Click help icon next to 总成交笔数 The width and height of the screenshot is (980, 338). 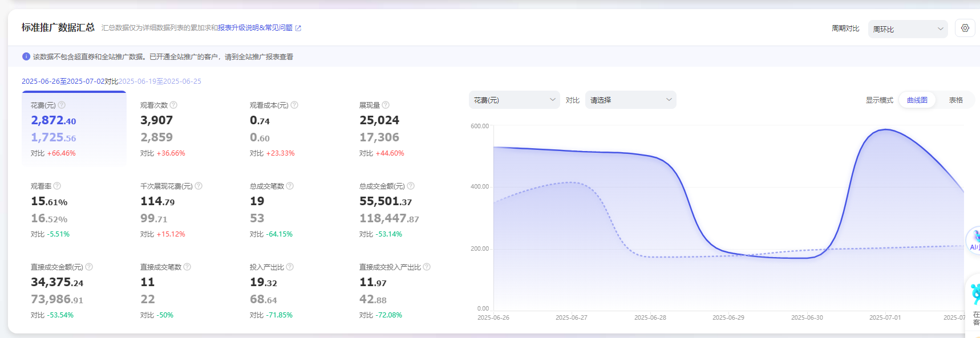tap(290, 186)
